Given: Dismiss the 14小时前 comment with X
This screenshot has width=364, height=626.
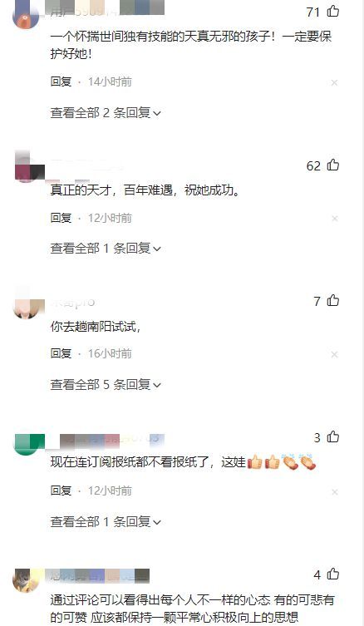Looking at the screenshot, I should coord(334,82).
